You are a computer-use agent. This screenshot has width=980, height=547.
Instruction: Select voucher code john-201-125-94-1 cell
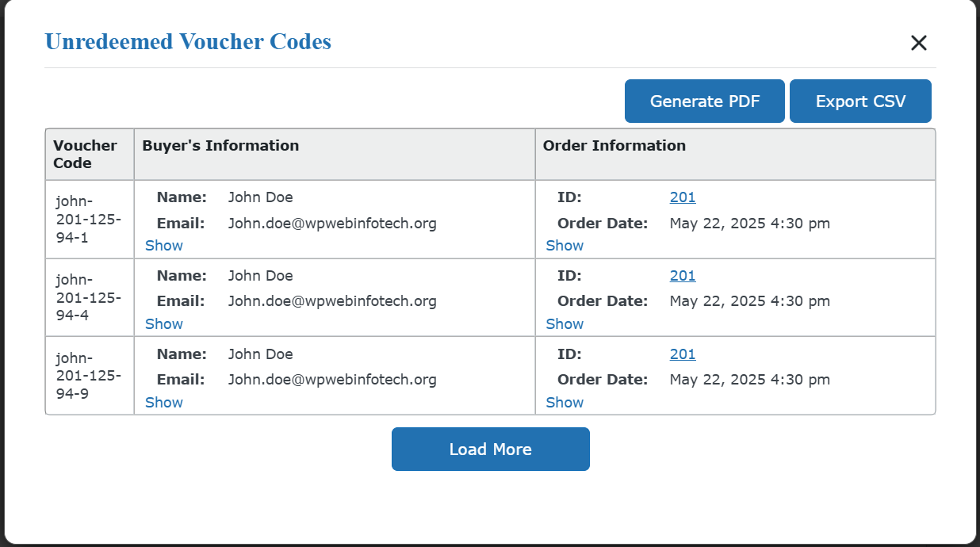click(x=88, y=219)
